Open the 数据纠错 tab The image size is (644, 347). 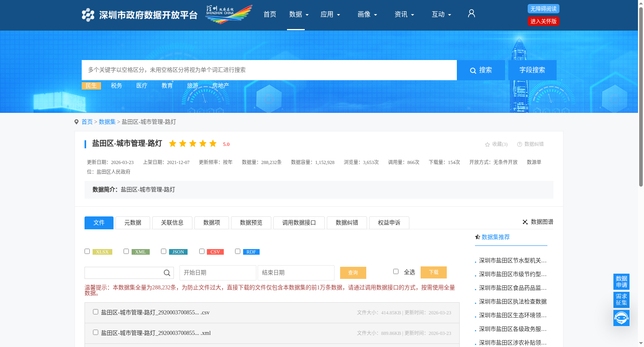pos(347,223)
